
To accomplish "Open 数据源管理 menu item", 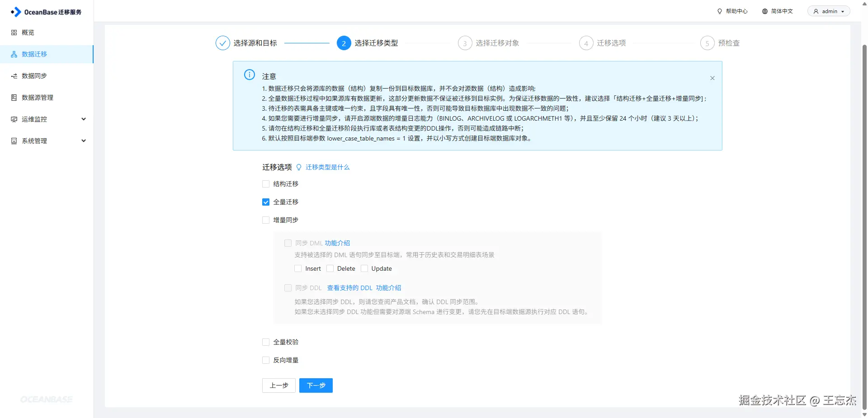I will (47, 98).
